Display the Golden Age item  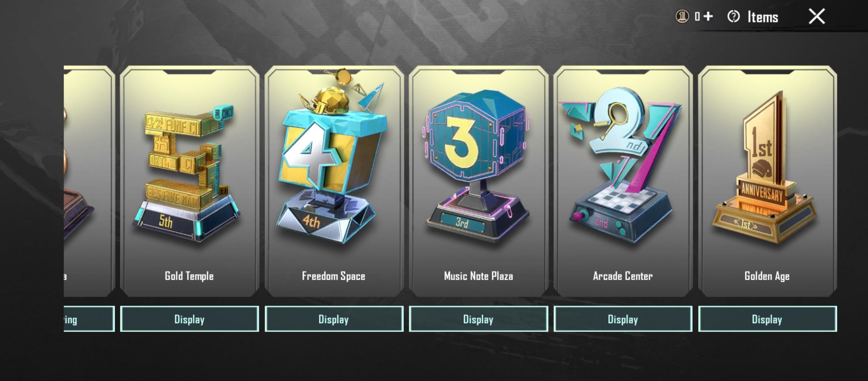[767, 319]
